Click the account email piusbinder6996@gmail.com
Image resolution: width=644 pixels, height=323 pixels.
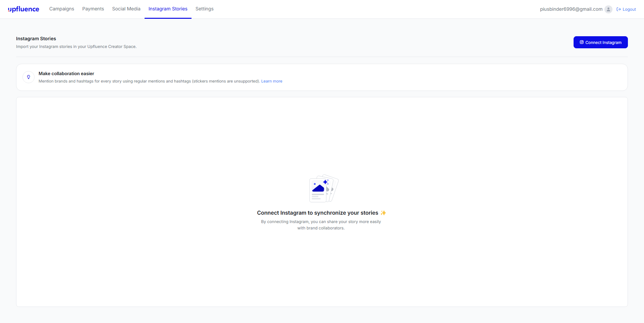571,9
